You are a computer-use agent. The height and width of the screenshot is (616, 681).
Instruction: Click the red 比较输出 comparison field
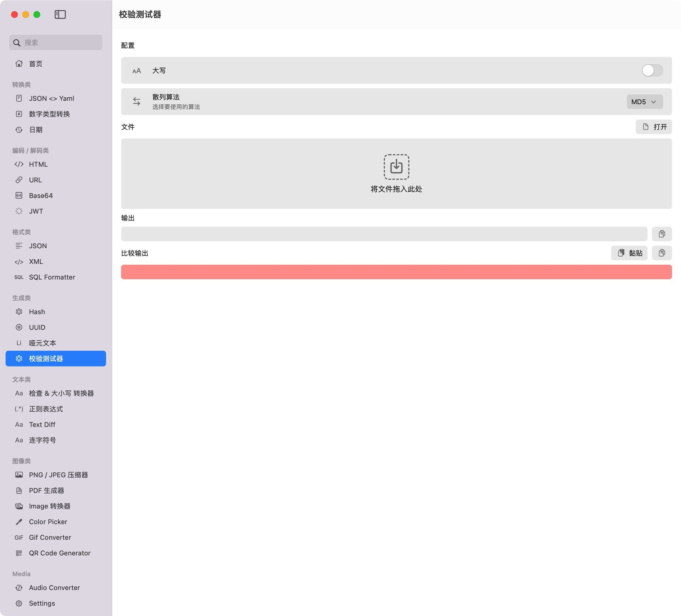tap(396, 272)
